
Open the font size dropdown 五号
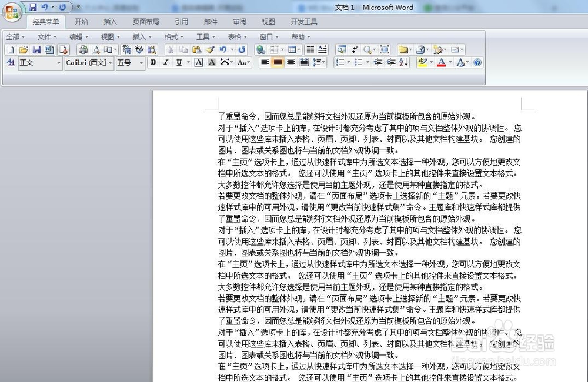[130, 63]
